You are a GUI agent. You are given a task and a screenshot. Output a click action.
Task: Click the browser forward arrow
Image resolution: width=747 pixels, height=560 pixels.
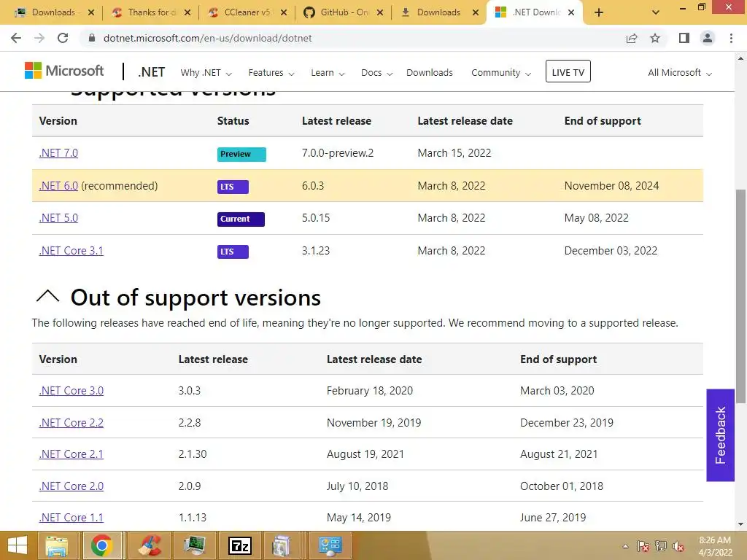pyautogui.click(x=39, y=38)
